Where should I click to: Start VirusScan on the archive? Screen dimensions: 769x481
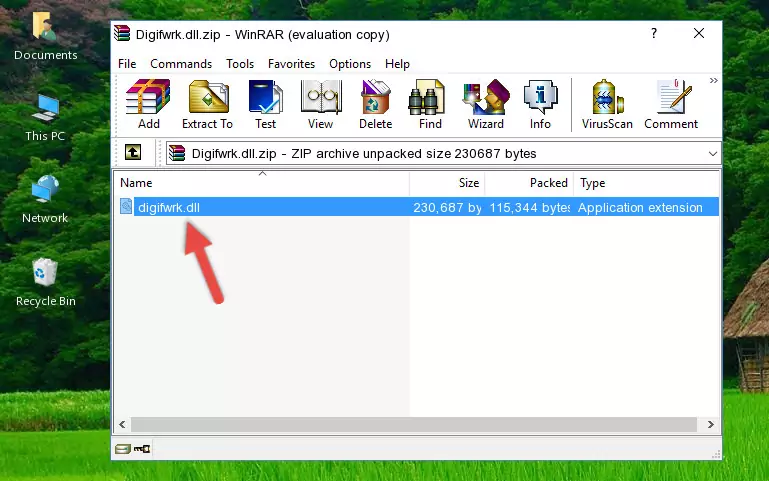coord(607,104)
